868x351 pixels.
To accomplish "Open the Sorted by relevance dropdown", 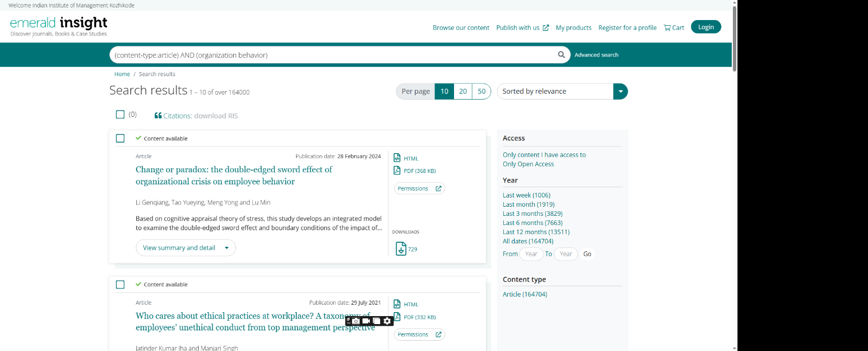I will coord(562,92).
